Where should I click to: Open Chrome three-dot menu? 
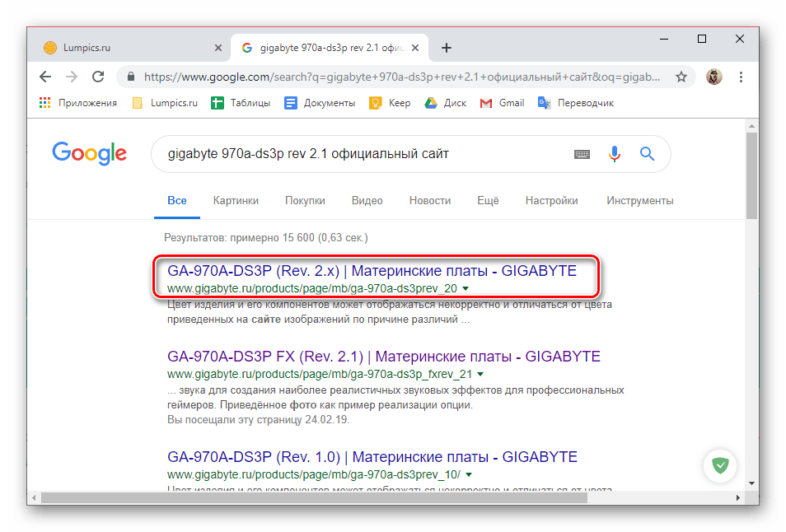tap(741, 77)
